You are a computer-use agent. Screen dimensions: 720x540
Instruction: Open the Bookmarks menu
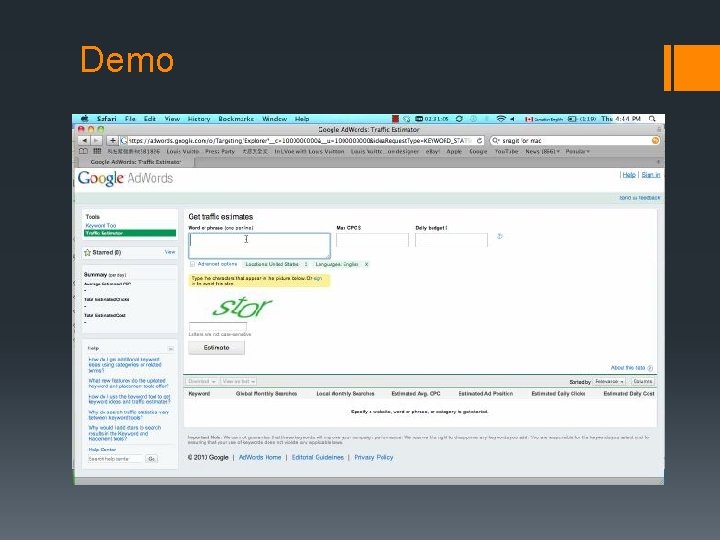tap(236, 119)
